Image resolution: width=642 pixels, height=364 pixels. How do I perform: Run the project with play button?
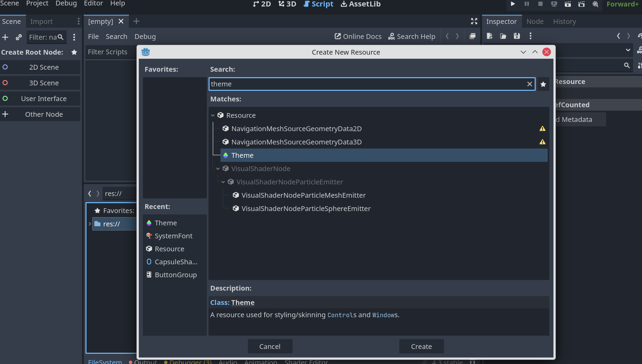tap(513, 4)
